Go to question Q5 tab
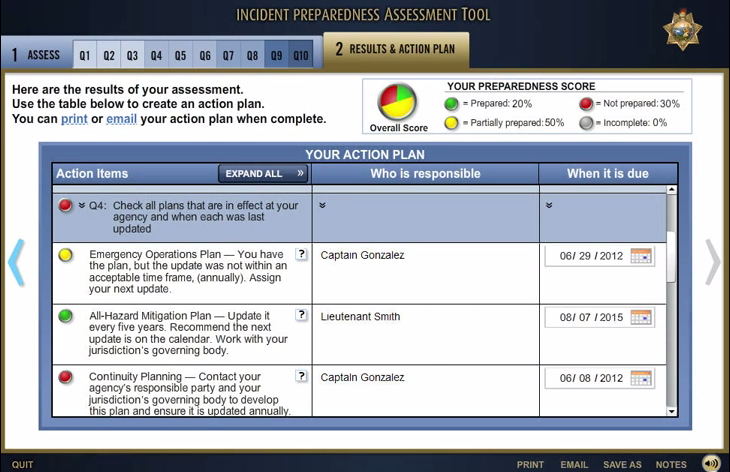The width and height of the screenshot is (730, 472). pos(180,55)
